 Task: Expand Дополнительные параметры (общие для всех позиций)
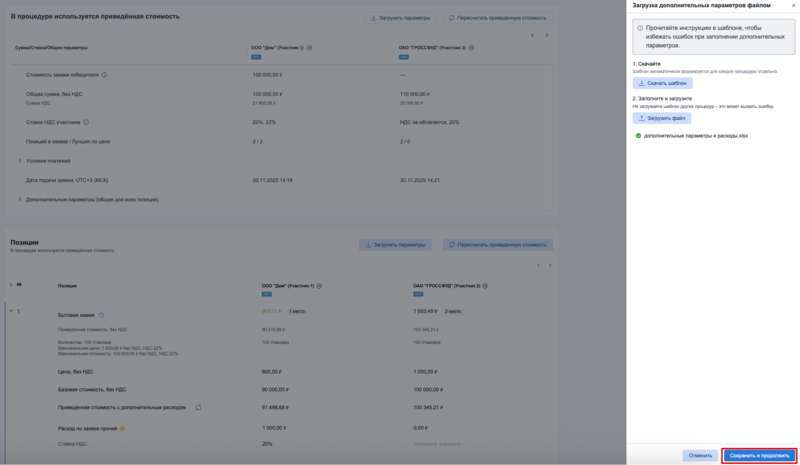point(20,199)
